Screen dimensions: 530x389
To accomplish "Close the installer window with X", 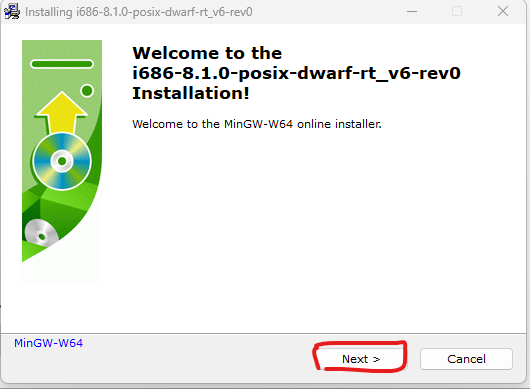I will [503, 11].
